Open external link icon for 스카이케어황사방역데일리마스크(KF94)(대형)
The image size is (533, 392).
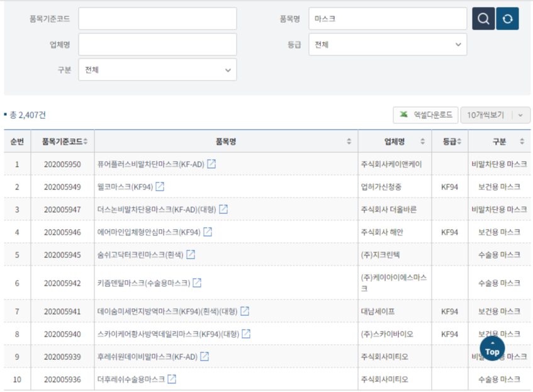point(246,334)
